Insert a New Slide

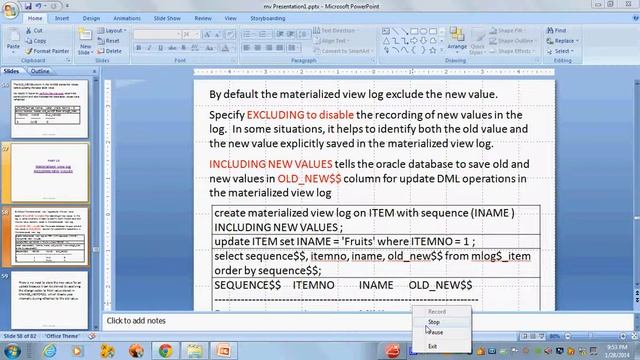(x=85, y=42)
